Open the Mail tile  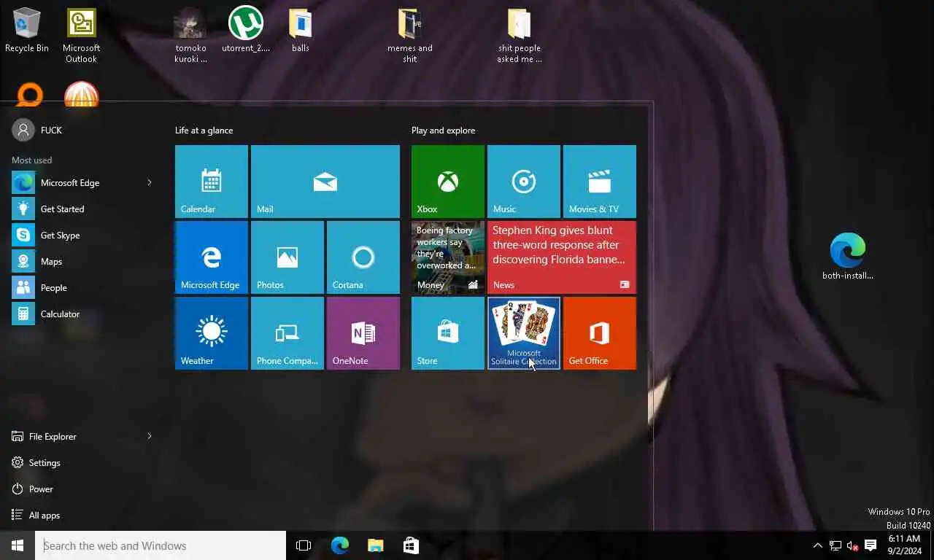click(x=325, y=182)
